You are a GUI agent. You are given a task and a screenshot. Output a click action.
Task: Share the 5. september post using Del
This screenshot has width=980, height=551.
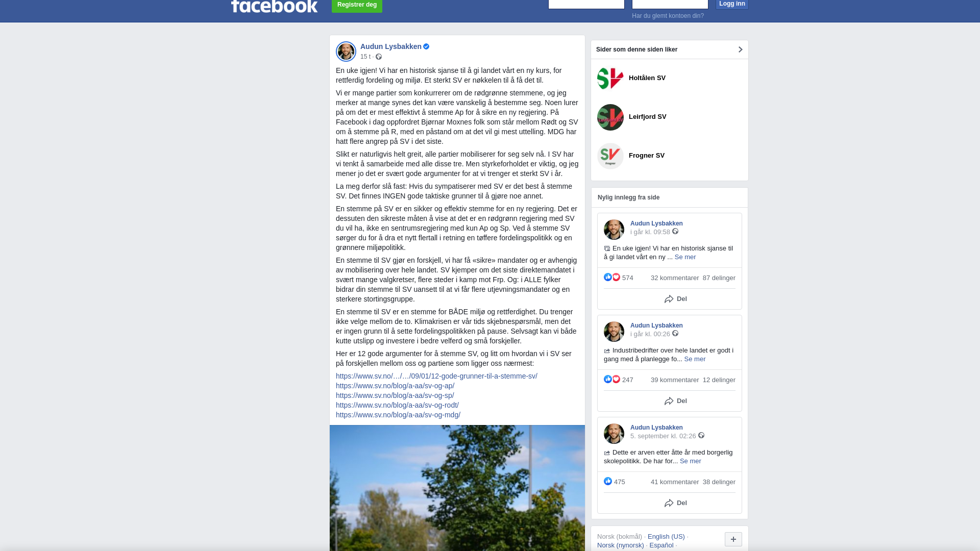(676, 503)
